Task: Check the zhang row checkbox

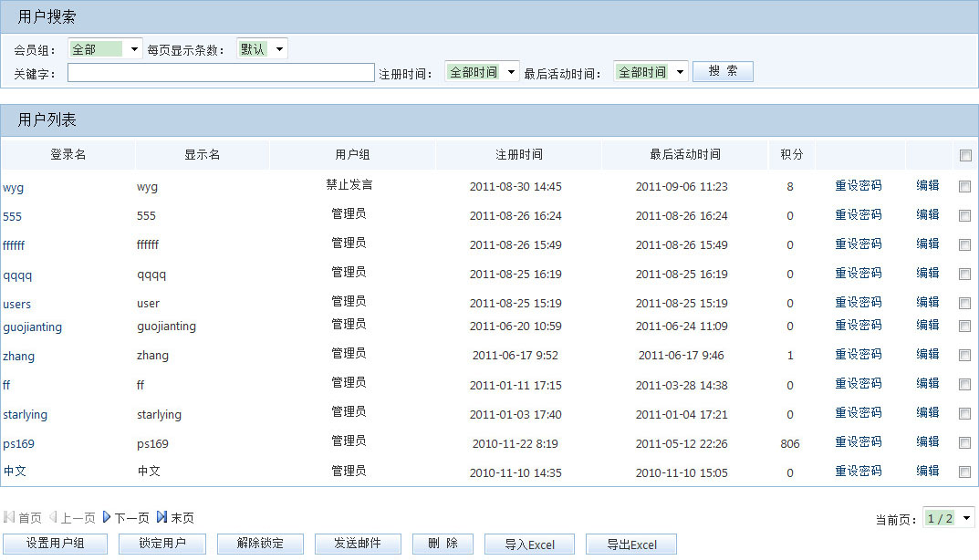Action: click(964, 355)
